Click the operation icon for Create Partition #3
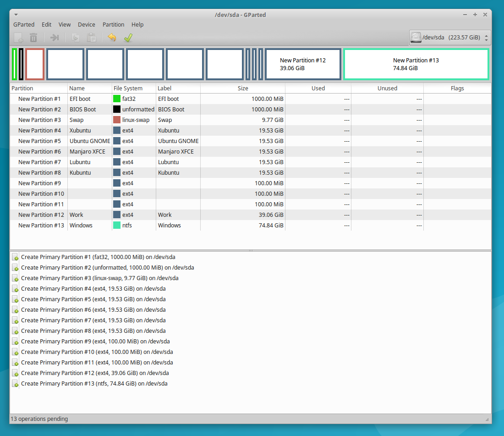 pyautogui.click(x=15, y=278)
